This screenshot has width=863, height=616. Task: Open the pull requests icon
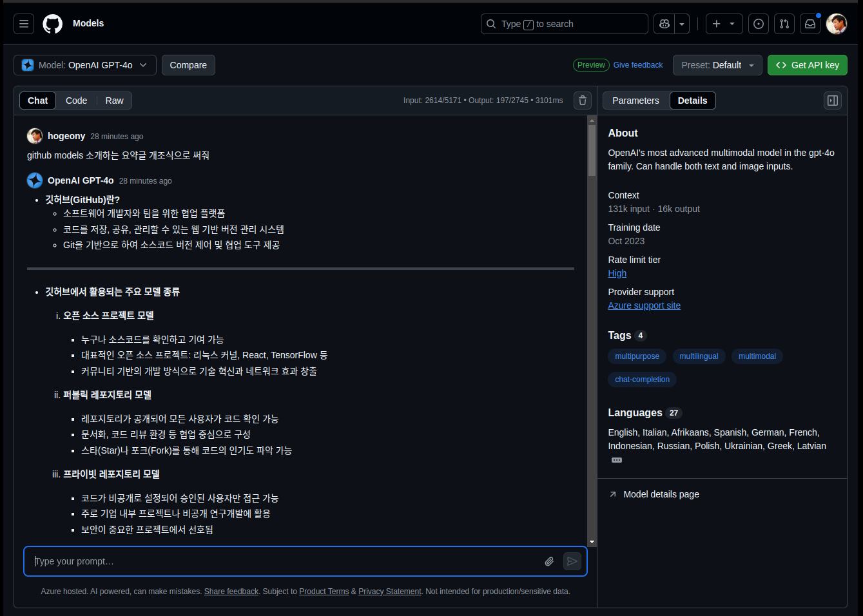[x=784, y=24]
